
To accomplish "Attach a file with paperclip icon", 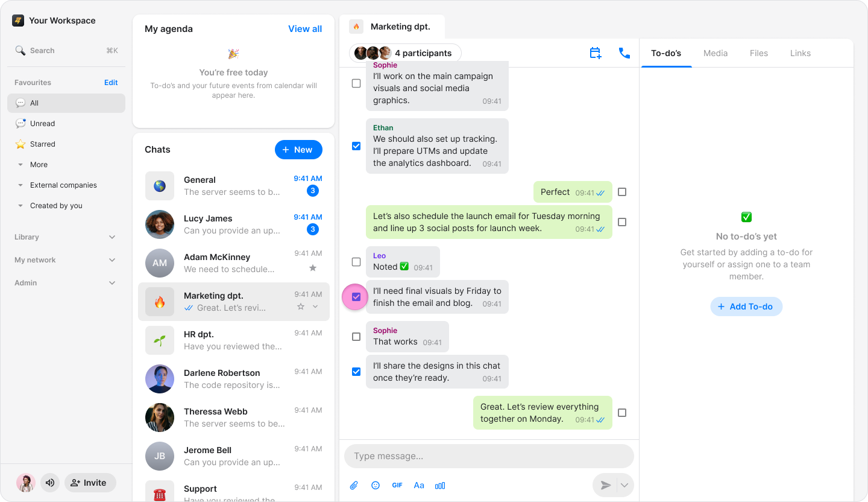I will coord(354,485).
